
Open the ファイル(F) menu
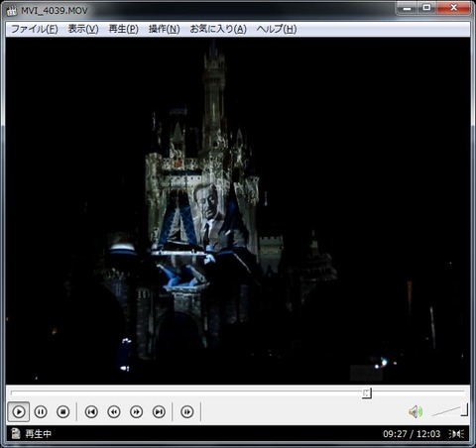tap(35, 29)
